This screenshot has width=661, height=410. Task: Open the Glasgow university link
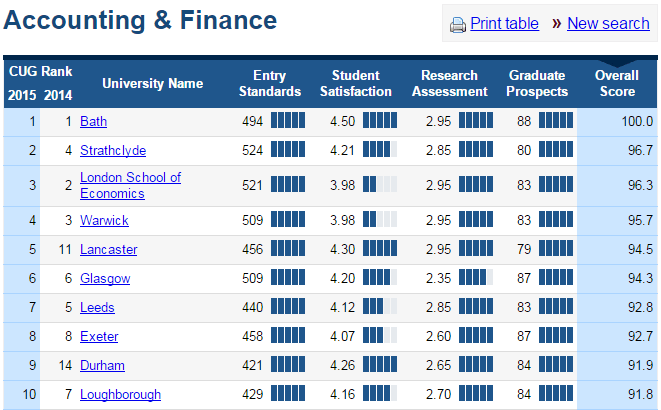click(105, 279)
